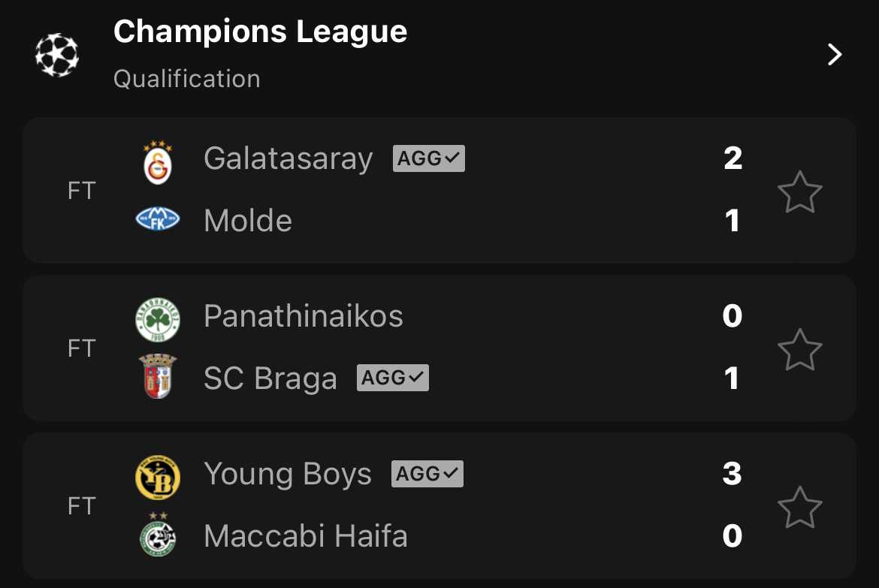Expand Champions League with the right chevron

click(x=835, y=54)
